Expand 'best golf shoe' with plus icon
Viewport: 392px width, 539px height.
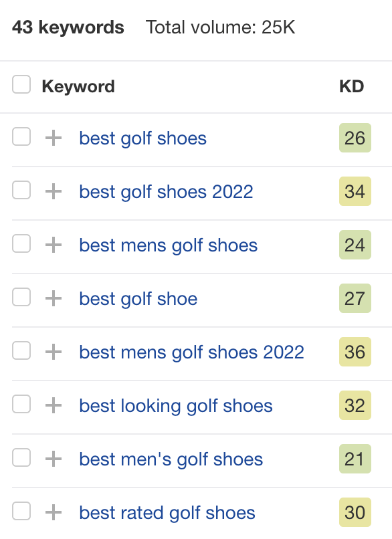coord(54,298)
